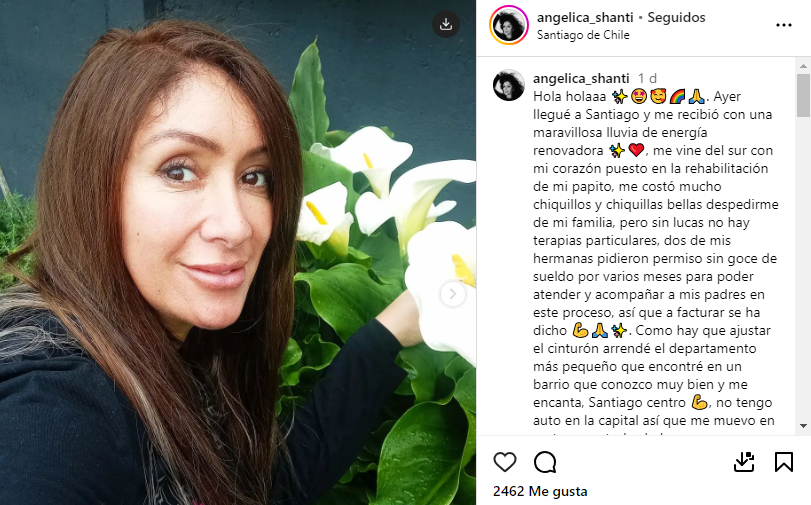Open comments with speech bubble icon

[545, 462]
